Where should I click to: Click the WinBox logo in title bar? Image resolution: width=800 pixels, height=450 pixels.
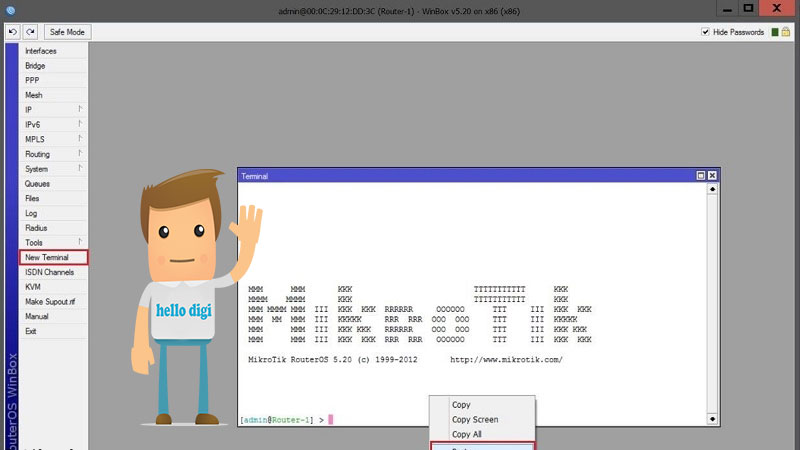point(10,10)
